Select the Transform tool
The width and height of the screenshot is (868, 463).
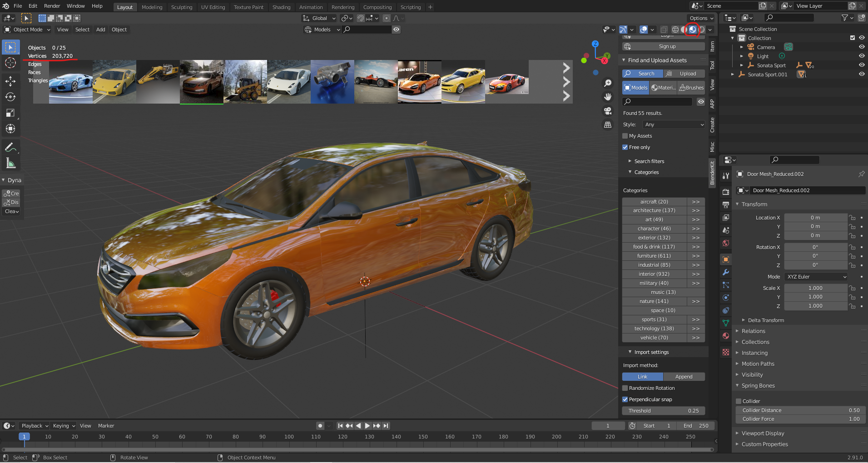[x=10, y=129]
